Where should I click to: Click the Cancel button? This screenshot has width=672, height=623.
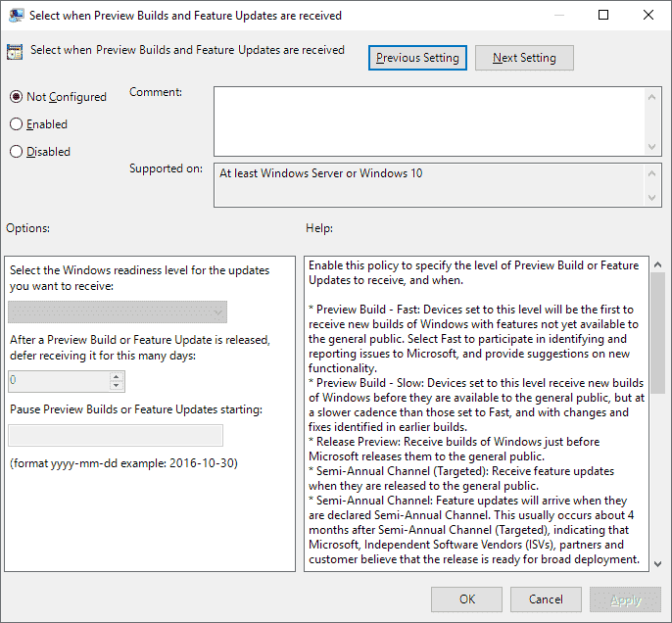pos(546,599)
